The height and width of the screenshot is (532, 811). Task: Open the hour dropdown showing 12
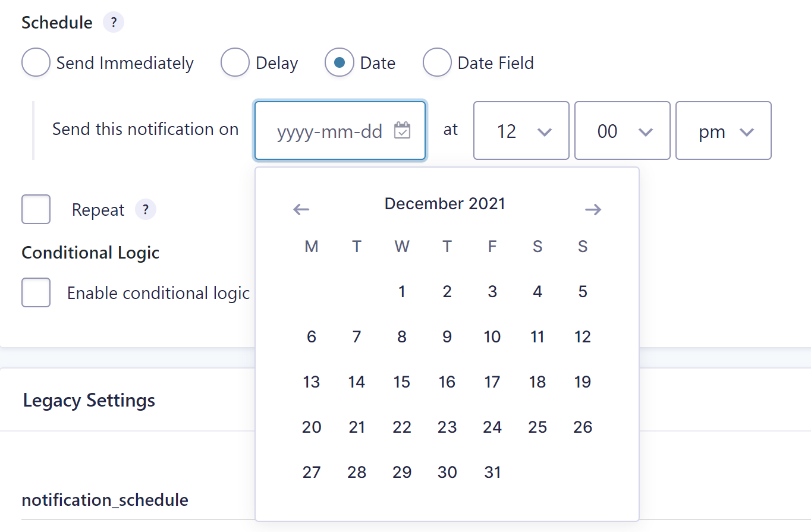click(521, 131)
